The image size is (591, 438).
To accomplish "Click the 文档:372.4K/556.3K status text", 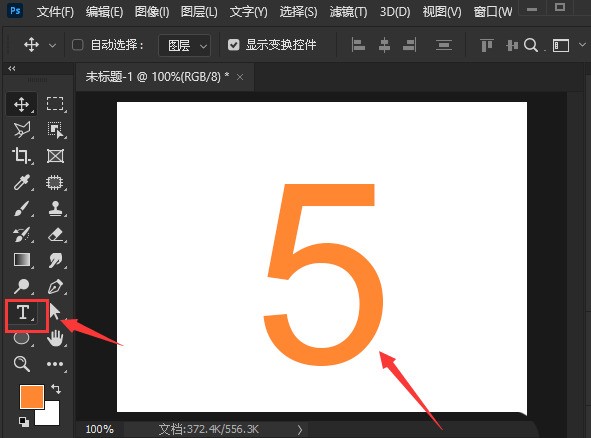I will pos(208,429).
